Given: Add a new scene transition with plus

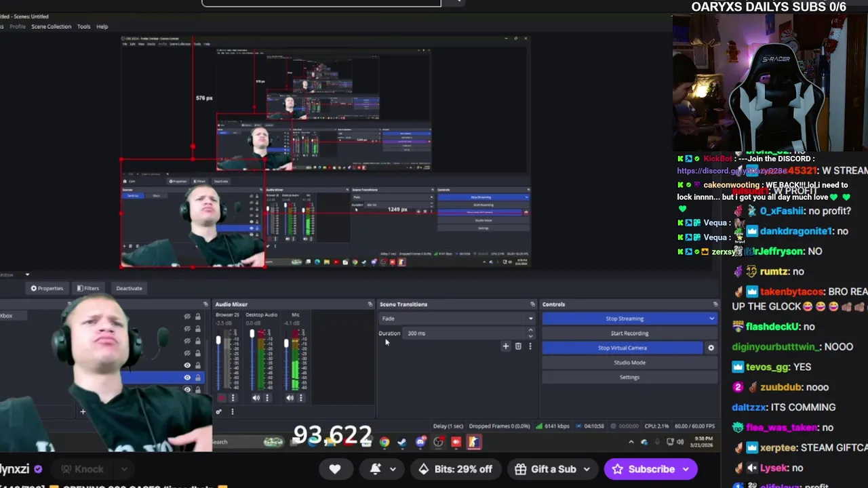Looking at the screenshot, I should click(505, 346).
